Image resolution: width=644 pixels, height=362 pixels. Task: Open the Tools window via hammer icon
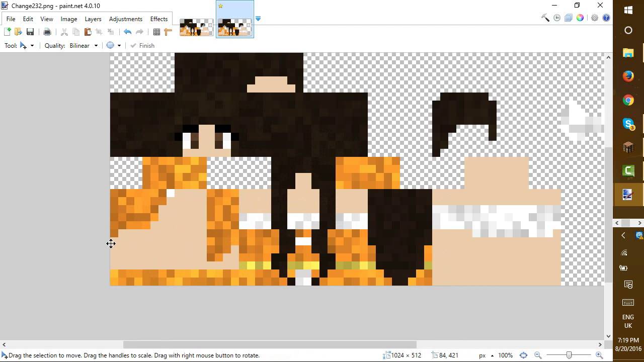(x=545, y=18)
